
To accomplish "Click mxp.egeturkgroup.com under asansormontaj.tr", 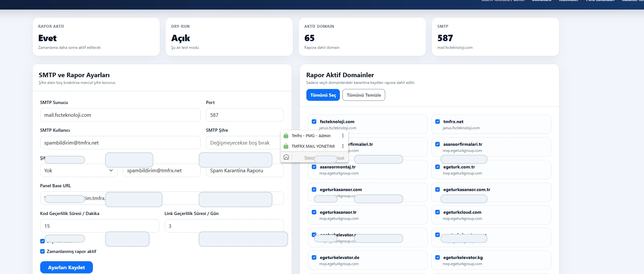I will tap(339, 173).
